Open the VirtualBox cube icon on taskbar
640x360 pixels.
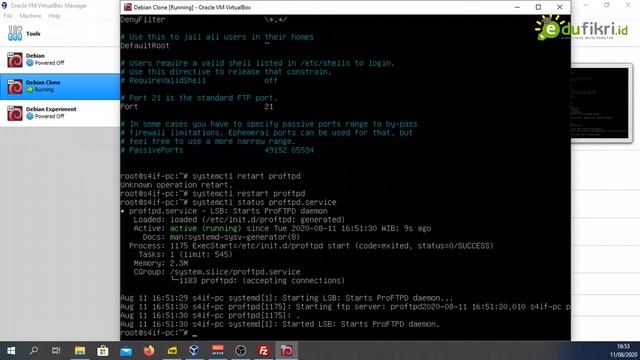[194, 351]
